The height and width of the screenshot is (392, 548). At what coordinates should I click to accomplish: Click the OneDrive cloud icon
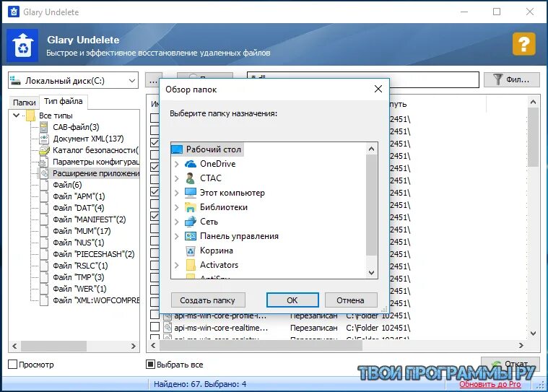click(191, 164)
